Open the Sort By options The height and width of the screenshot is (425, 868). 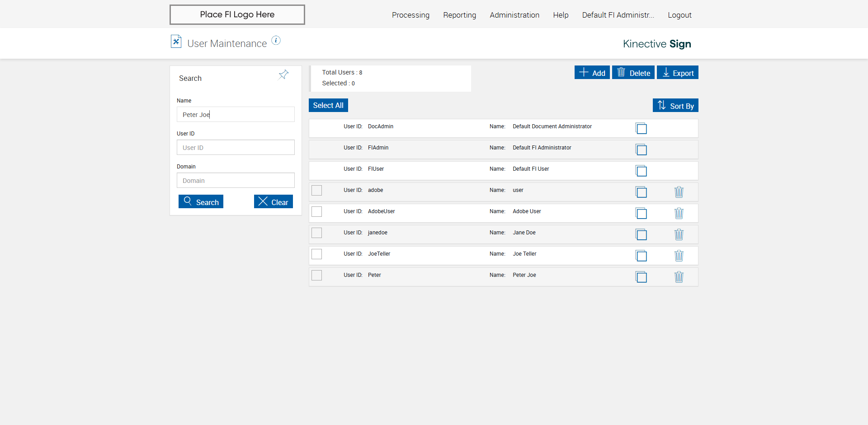click(675, 105)
